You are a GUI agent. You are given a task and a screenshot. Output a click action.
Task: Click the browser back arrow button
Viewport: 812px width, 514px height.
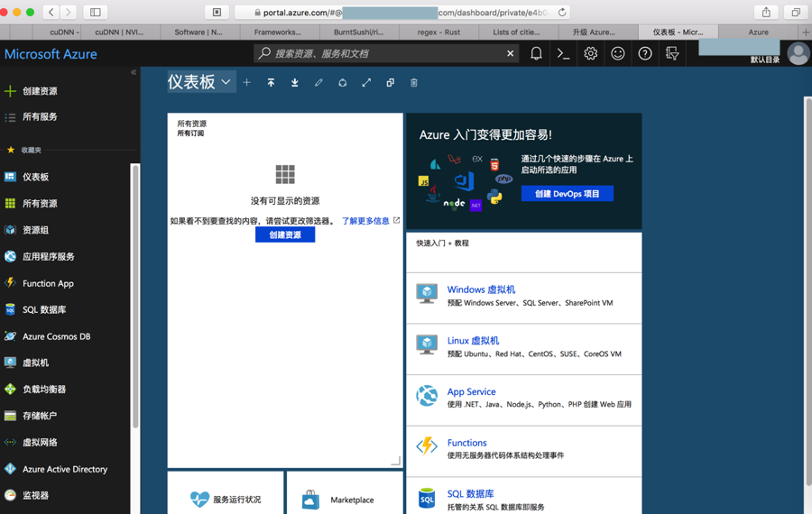[x=51, y=12]
